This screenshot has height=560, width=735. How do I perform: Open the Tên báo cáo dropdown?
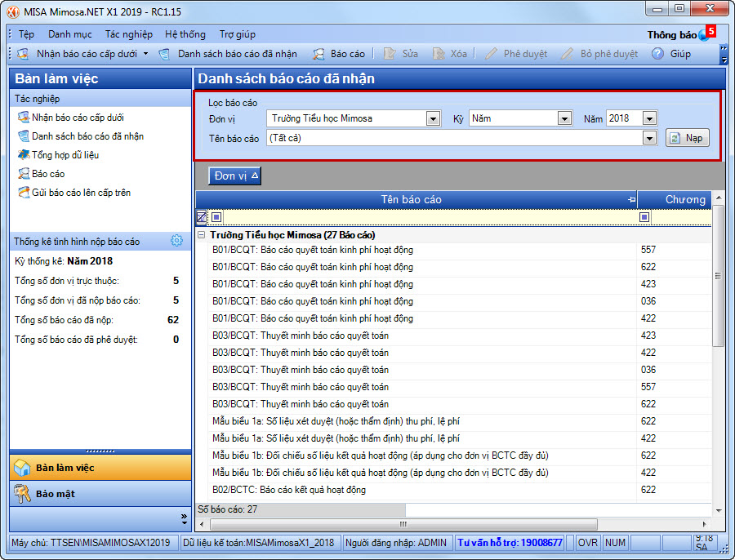(x=649, y=139)
